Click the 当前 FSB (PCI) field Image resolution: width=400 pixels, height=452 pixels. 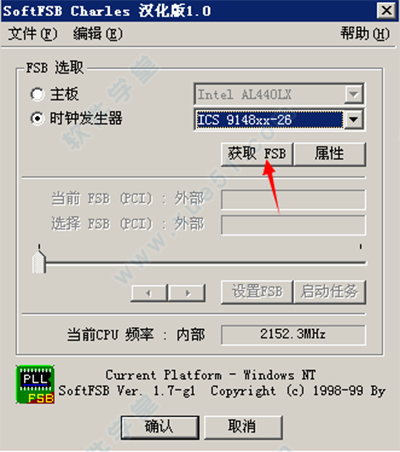click(293, 199)
